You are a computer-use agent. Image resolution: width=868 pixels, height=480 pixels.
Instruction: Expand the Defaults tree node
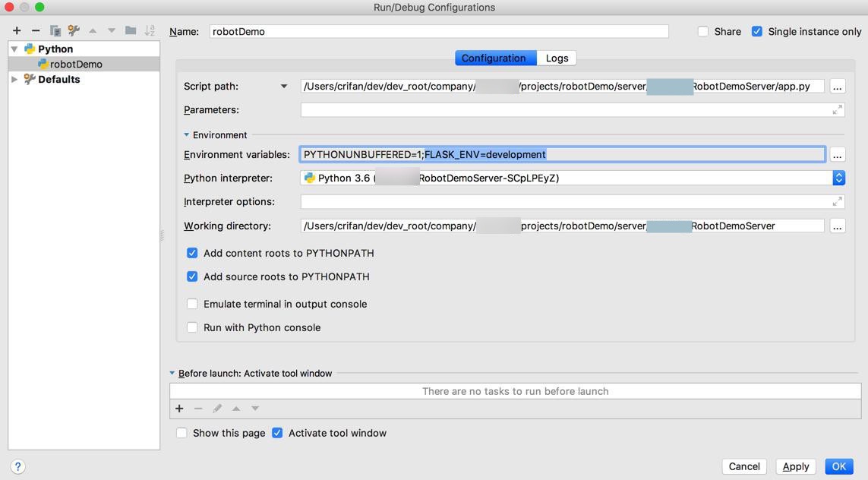coord(14,79)
